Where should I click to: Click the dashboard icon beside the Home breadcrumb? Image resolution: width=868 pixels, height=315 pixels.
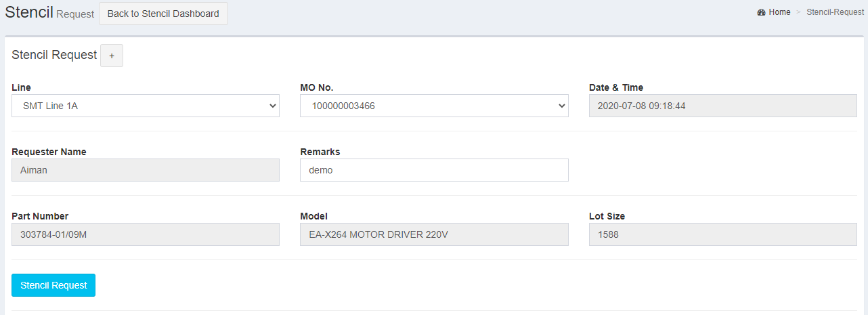pos(761,12)
